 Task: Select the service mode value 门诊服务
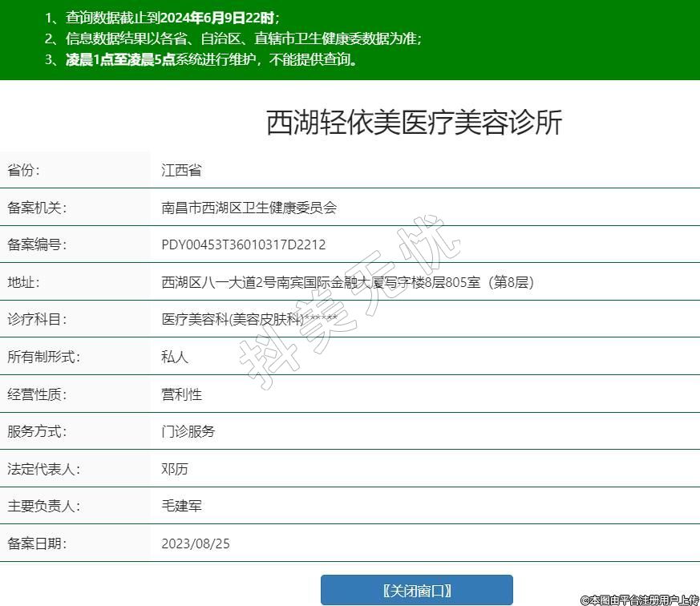pyautogui.click(x=188, y=431)
